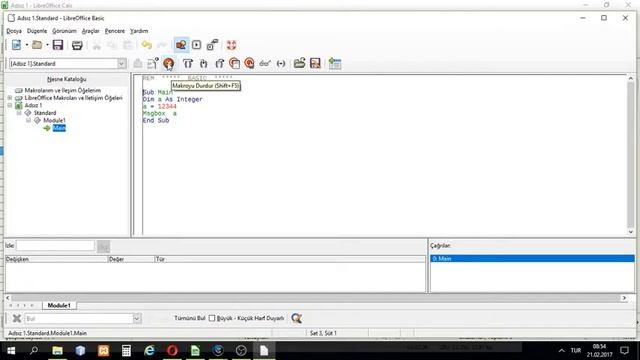Viewport: 640px width, 360px height.
Task: Click the Sat 3, Süt 1 status field
Action: tap(323, 333)
